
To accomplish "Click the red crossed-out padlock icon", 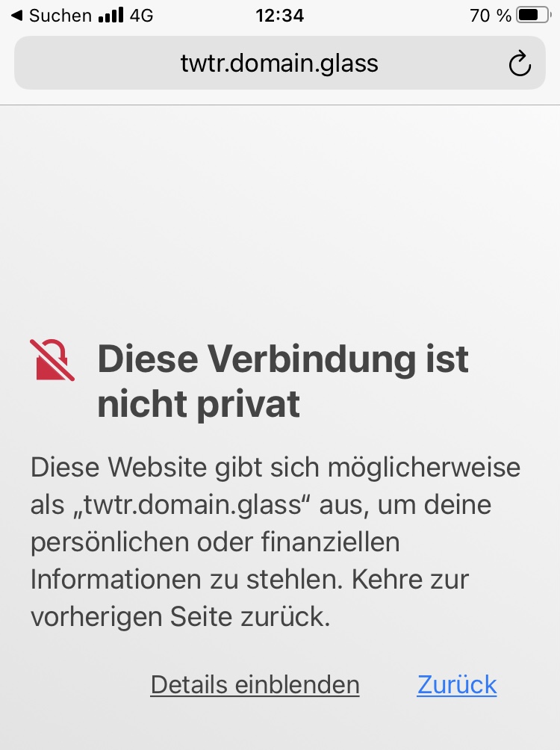I will (x=52, y=360).
